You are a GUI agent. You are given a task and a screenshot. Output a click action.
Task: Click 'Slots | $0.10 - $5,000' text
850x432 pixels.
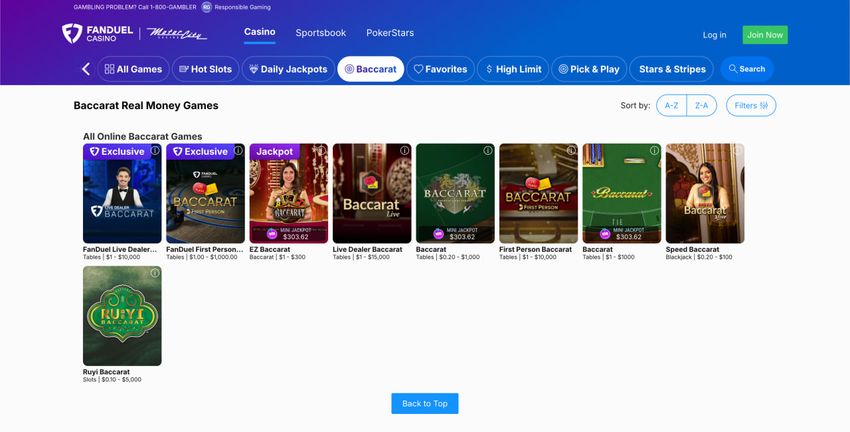pyautogui.click(x=112, y=379)
